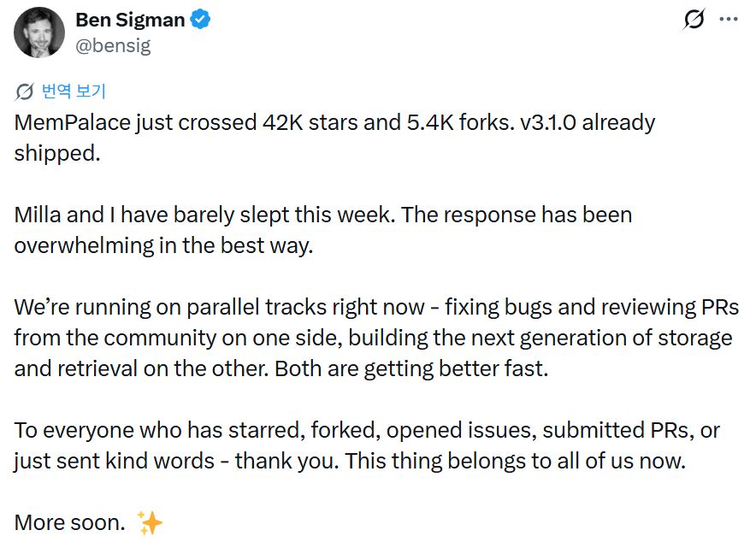Click the "More soon." closing line

(x=69, y=521)
